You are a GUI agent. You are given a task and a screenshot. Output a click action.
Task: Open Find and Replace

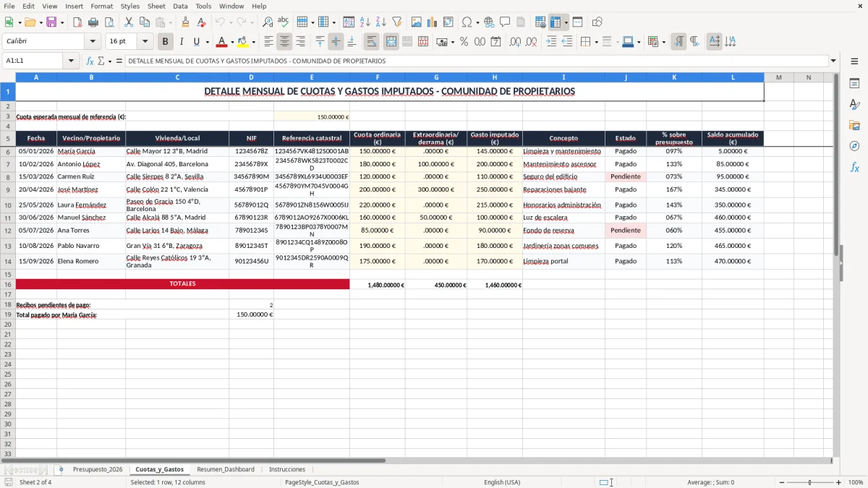268,22
